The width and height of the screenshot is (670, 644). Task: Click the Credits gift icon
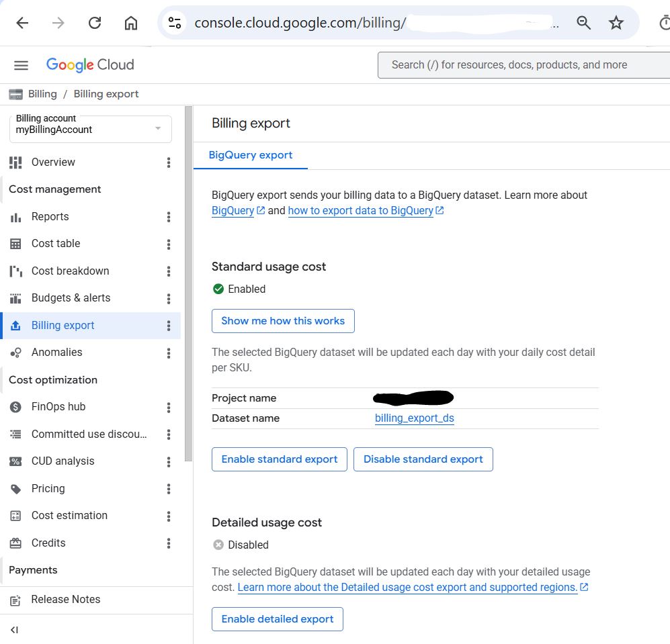[15, 543]
